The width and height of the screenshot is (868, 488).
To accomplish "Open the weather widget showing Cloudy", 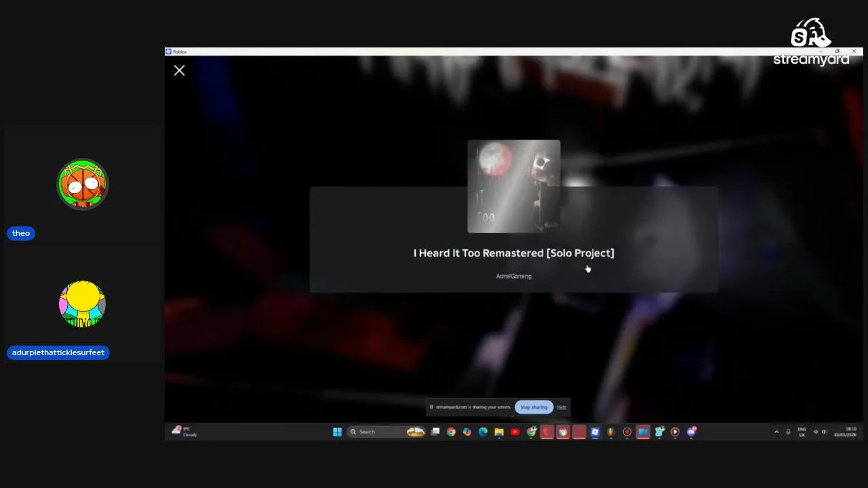I will (184, 432).
